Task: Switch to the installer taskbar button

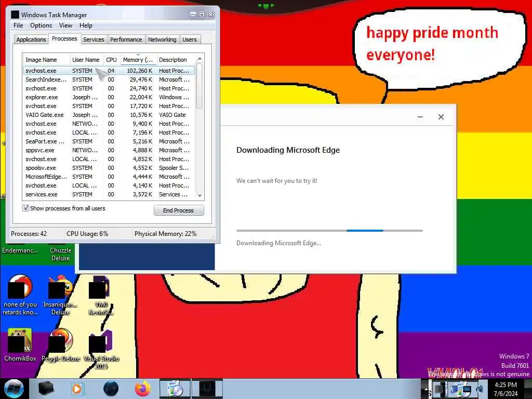Action: [x=175, y=389]
